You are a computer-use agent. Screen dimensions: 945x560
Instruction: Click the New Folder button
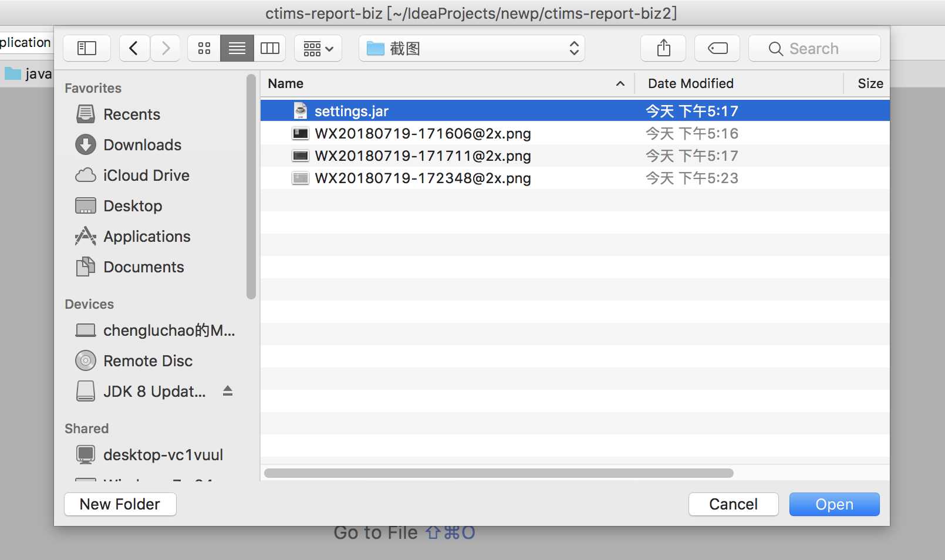120,504
